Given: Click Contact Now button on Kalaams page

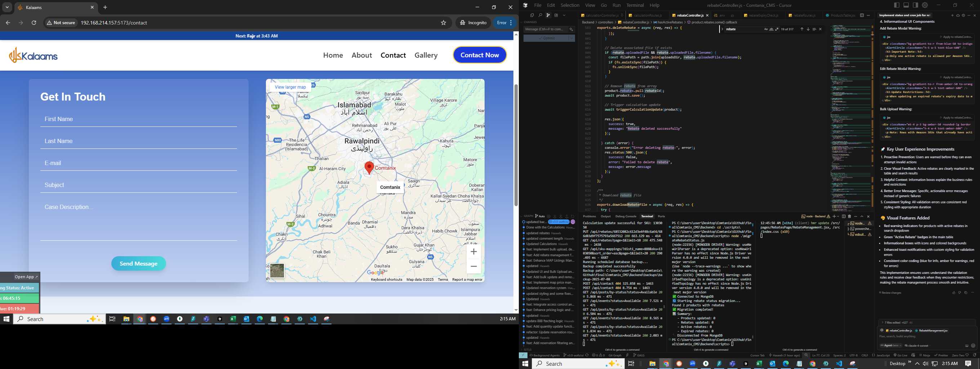Looking at the screenshot, I should pyautogui.click(x=480, y=55).
